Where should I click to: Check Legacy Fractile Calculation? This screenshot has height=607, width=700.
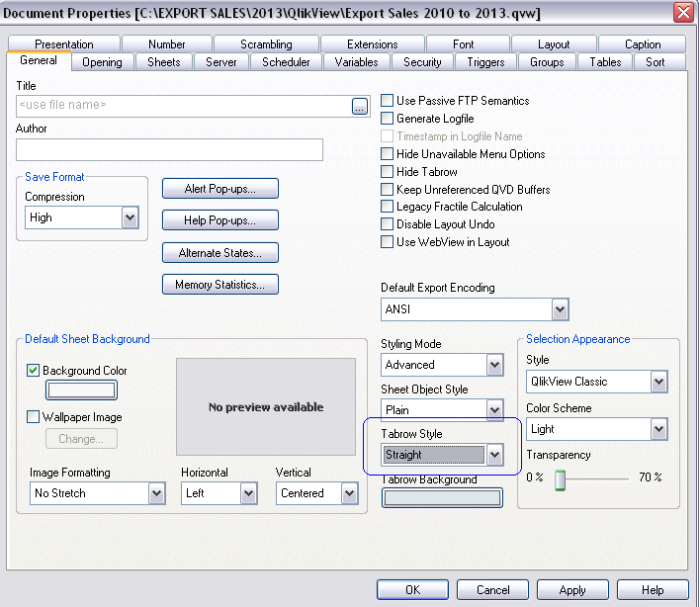click(387, 207)
